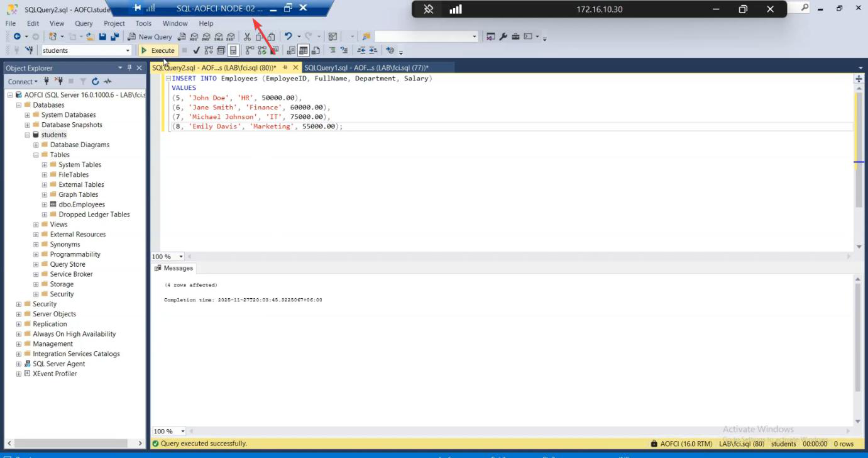Collapse the students database node

point(27,135)
